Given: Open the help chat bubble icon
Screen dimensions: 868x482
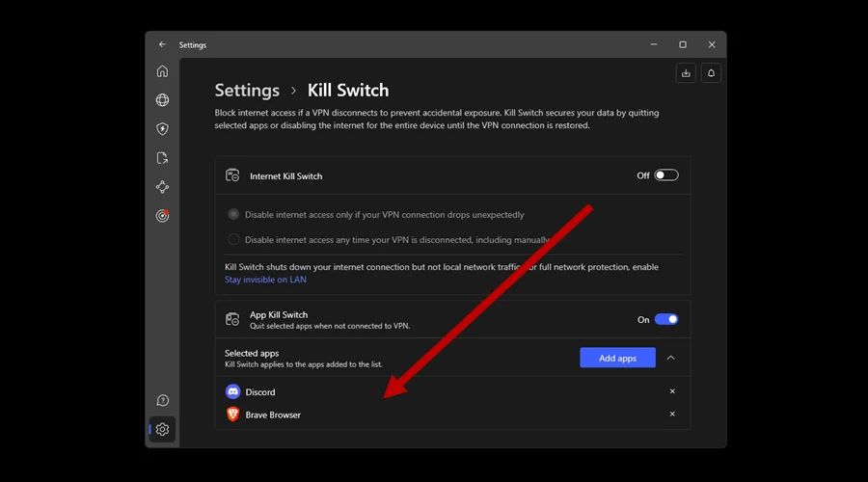Looking at the screenshot, I should coord(162,400).
